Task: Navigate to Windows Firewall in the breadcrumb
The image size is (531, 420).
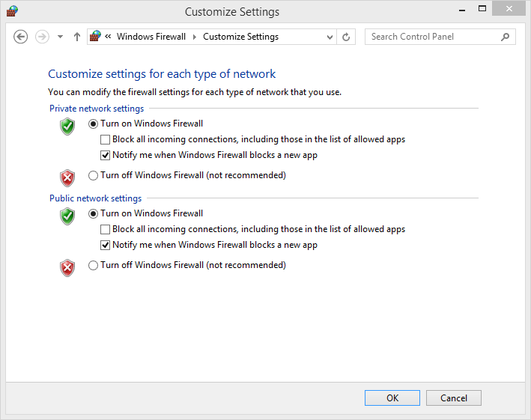Action: pyautogui.click(x=151, y=37)
